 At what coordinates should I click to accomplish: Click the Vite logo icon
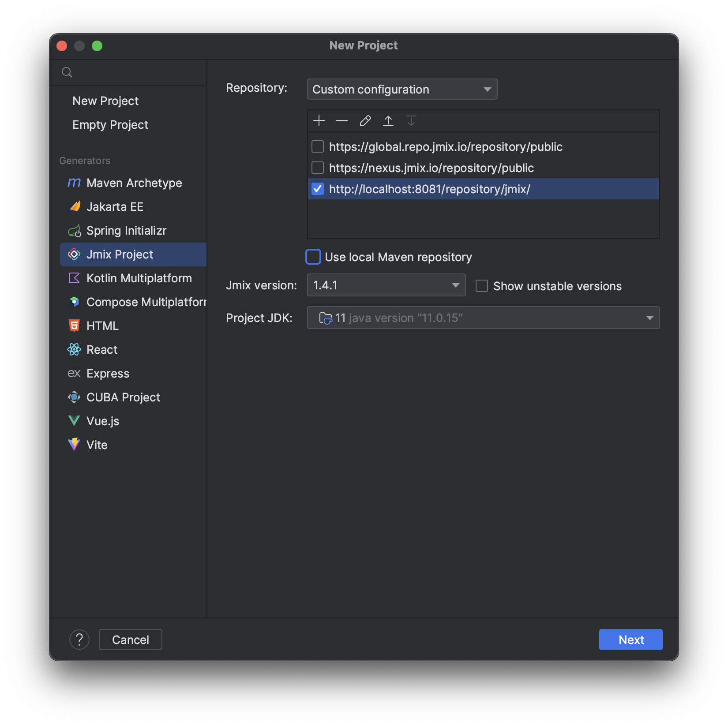[x=74, y=444]
